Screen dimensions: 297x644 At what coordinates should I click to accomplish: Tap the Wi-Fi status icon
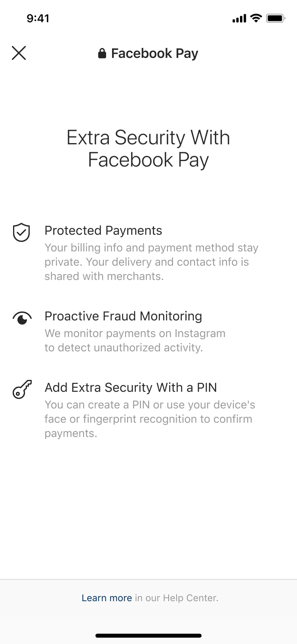pos(256,18)
